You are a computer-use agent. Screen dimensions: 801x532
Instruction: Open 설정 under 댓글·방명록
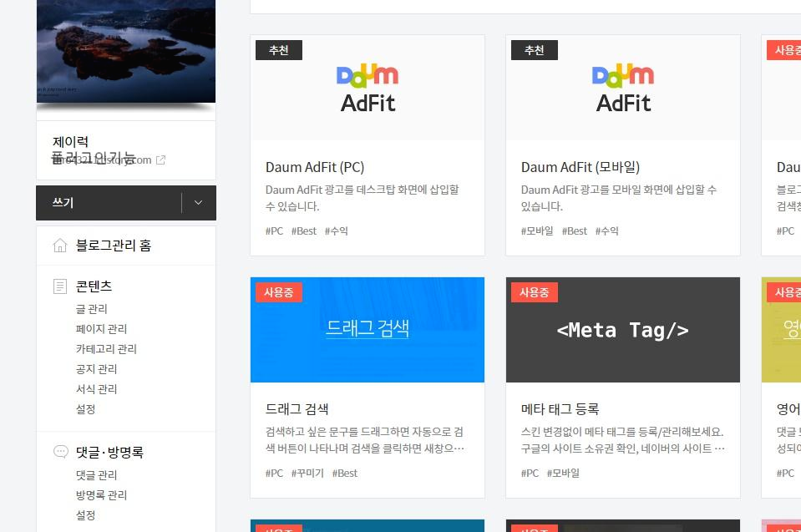86,515
